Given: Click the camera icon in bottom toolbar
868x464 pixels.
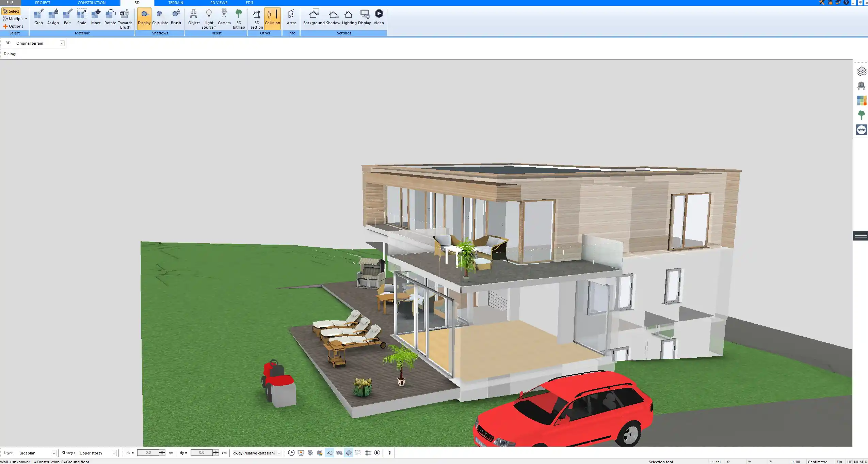Looking at the screenshot, I should pyautogui.click(x=310, y=453).
